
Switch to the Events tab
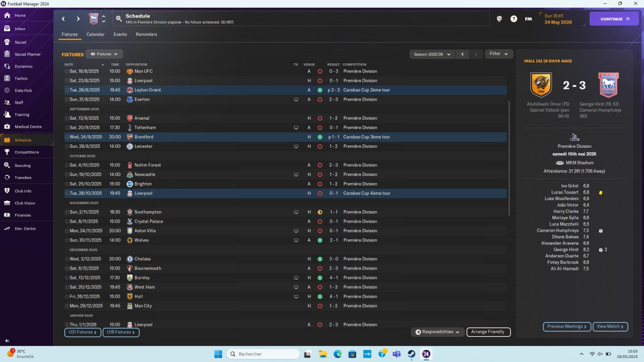(120, 34)
